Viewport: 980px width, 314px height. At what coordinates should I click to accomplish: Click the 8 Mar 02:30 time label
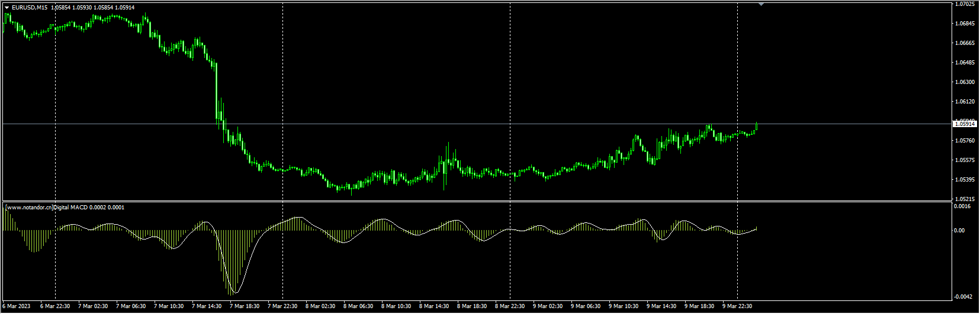click(x=320, y=306)
